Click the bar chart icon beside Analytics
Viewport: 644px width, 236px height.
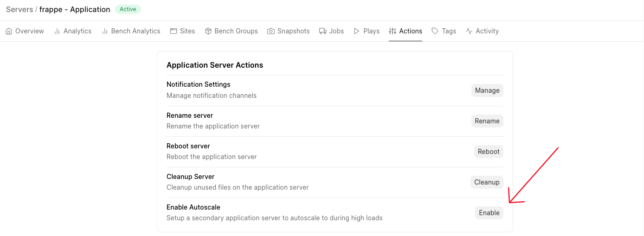pos(57,31)
